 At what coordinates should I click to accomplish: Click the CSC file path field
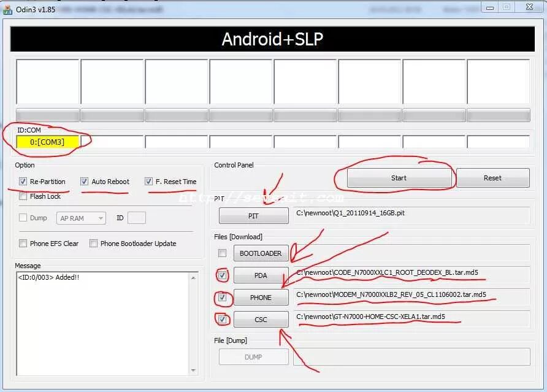click(x=411, y=319)
